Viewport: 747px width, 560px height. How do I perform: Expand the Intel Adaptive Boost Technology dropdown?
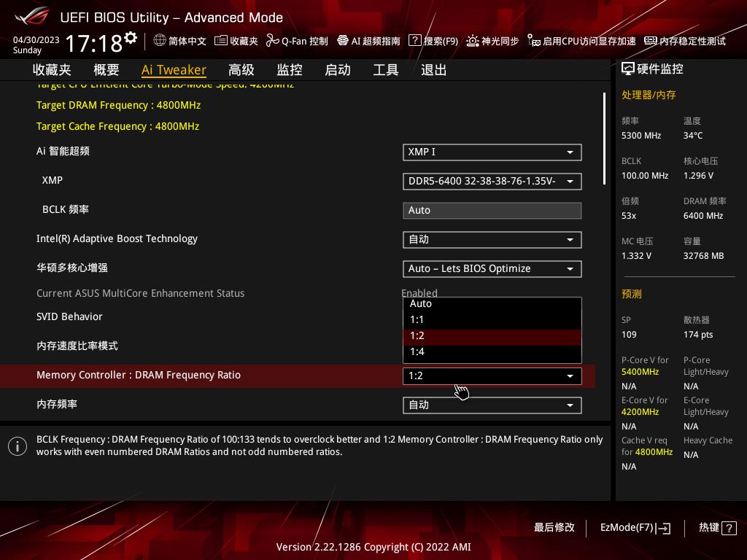pos(492,239)
